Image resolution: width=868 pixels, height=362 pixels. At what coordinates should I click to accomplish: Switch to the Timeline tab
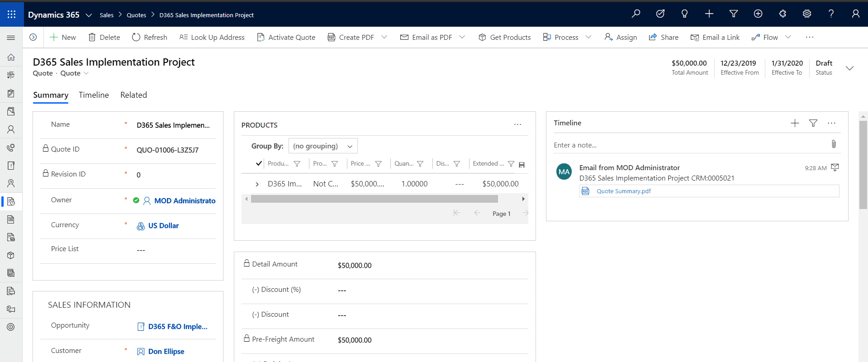tap(94, 95)
